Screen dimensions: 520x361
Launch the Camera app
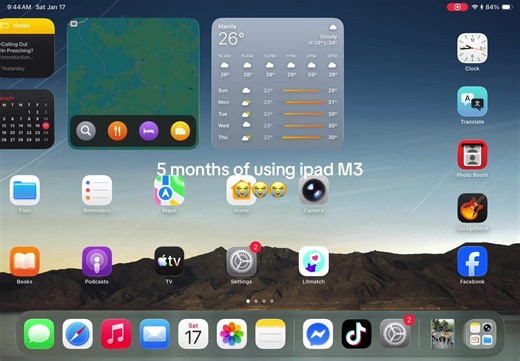click(314, 190)
